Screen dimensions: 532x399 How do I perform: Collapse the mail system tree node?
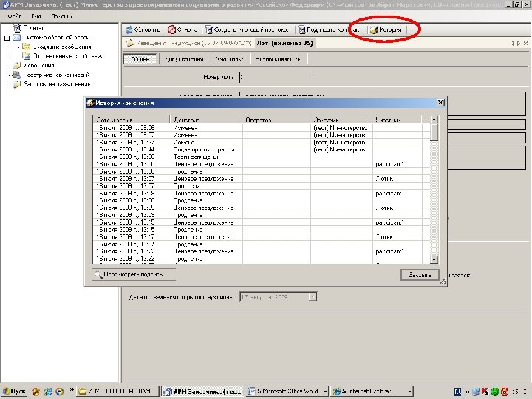coord(7,38)
